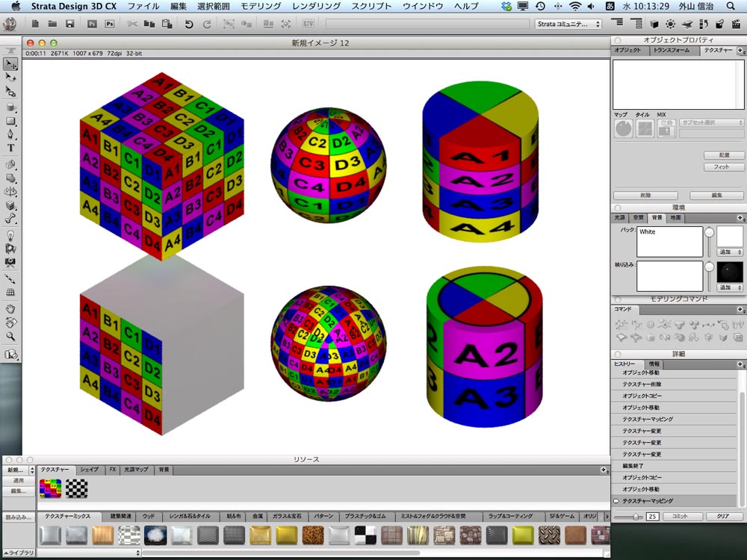Click the Wi-Fi icon in menu bar
This screenshot has width=747, height=560.
click(x=575, y=6)
